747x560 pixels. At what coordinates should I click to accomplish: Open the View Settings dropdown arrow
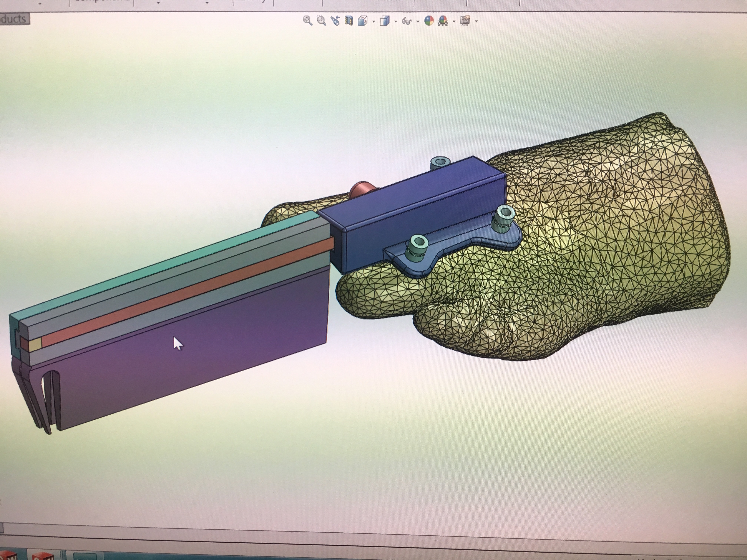[476, 22]
